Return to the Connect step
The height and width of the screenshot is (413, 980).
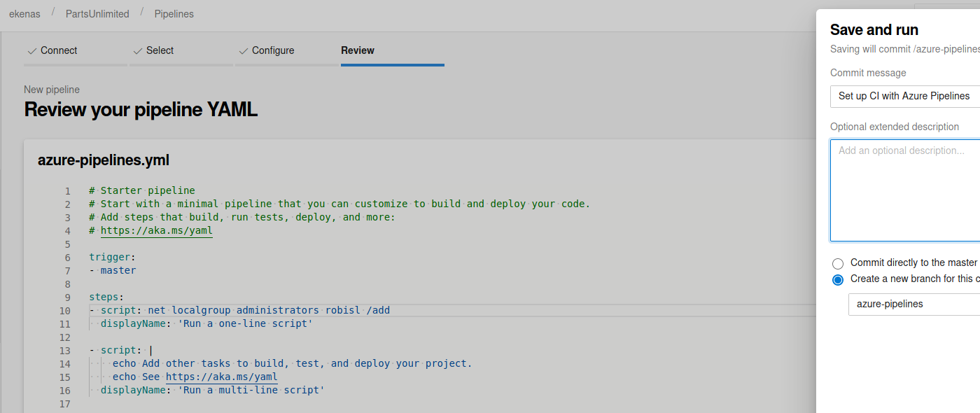[x=76, y=51]
